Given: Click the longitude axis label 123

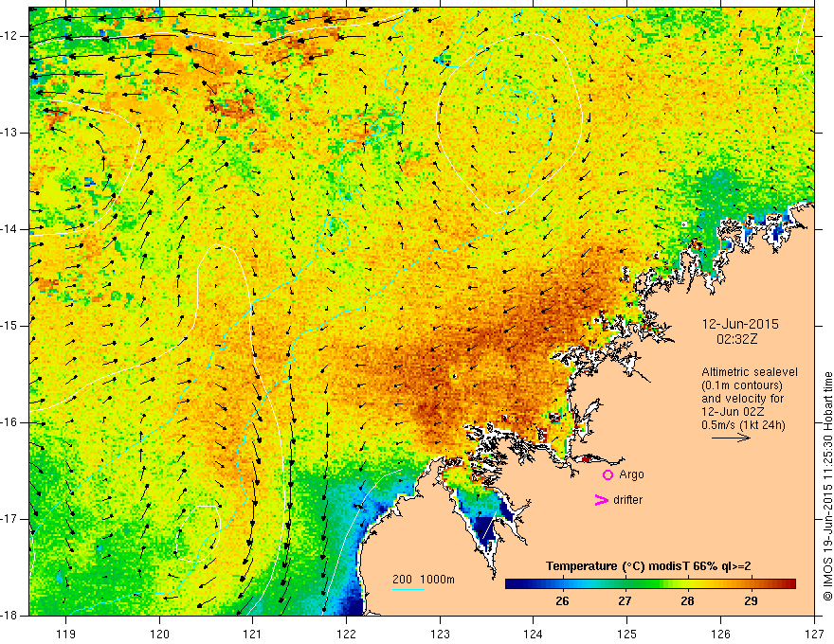Looking at the screenshot, I should [x=440, y=634].
